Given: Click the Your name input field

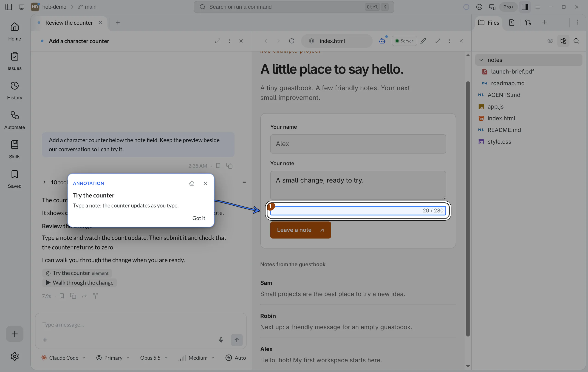Looking at the screenshot, I should point(358,144).
